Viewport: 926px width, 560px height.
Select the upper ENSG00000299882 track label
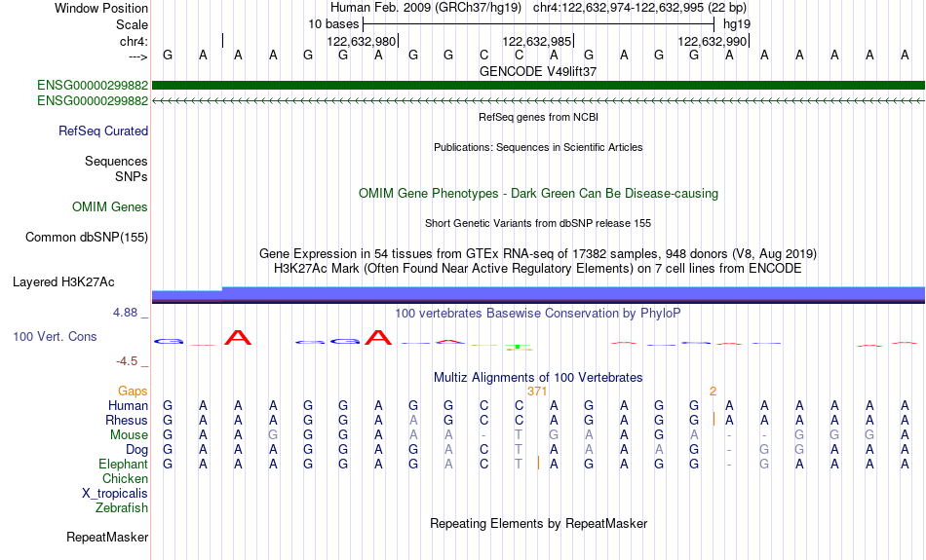(x=93, y=86)
